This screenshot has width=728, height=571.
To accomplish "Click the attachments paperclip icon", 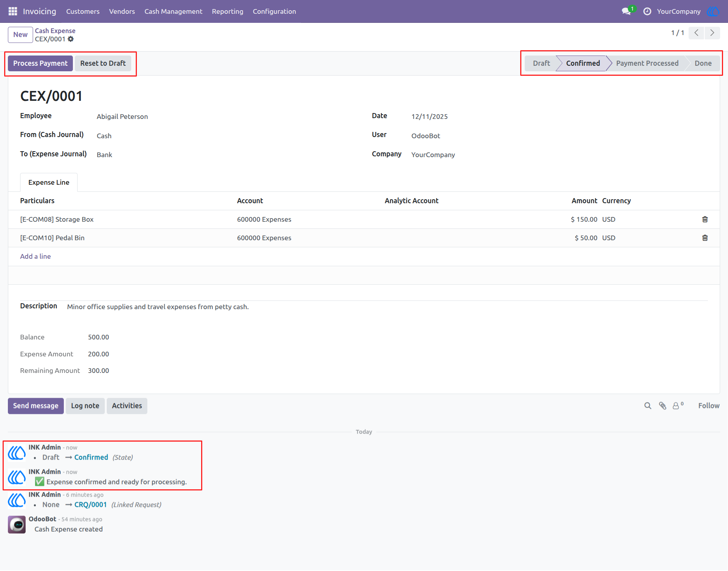I will tap(663, 406).
